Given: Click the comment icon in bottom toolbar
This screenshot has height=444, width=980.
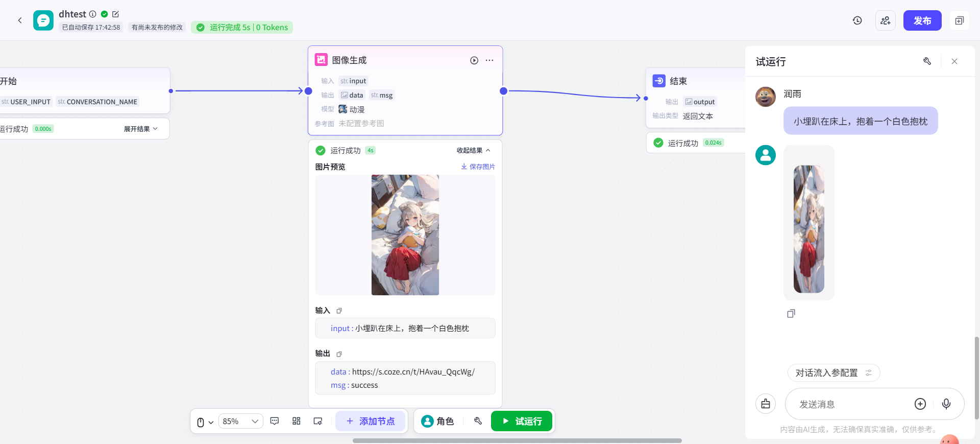Looking at the screenshot, I should point(275,421).
